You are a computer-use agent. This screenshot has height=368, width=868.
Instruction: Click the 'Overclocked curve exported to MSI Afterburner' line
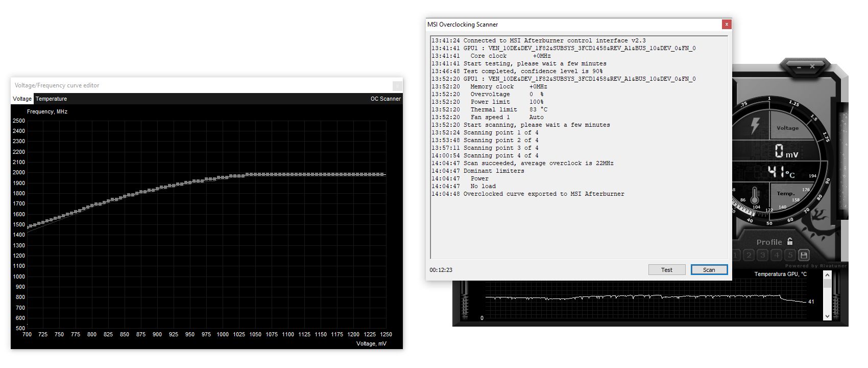pos(527,194)
